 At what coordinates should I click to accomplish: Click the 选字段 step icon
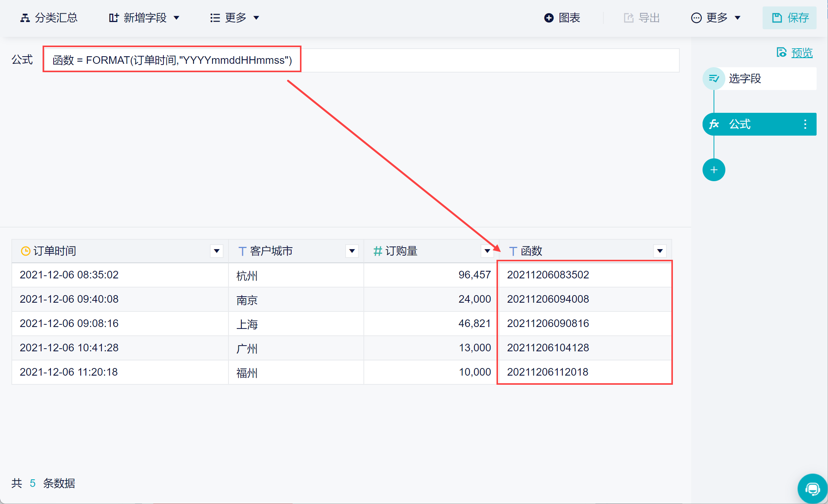714,79
